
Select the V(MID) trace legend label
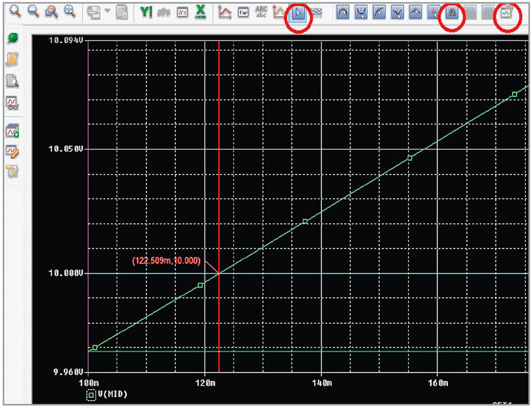tap(113, 394)
